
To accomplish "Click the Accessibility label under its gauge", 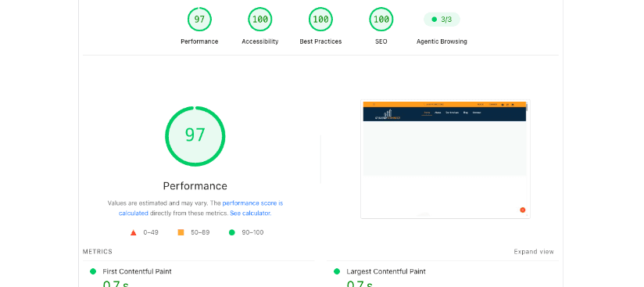I will click(x=260, y=41).
